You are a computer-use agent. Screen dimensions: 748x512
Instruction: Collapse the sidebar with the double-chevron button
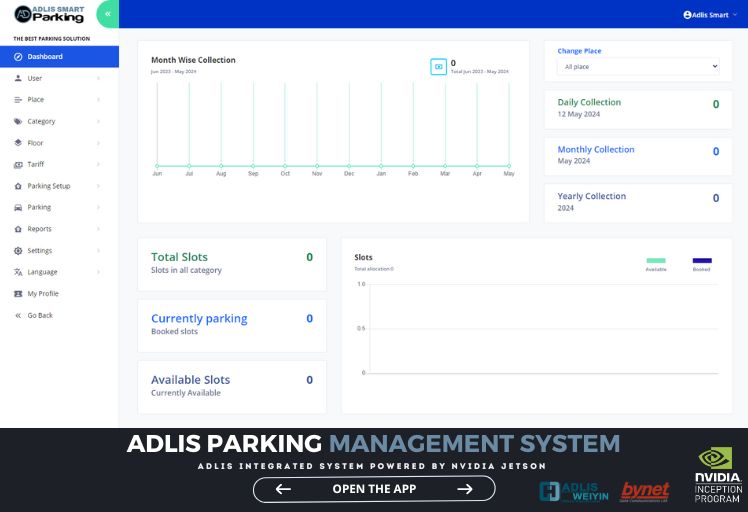(107, 14)
